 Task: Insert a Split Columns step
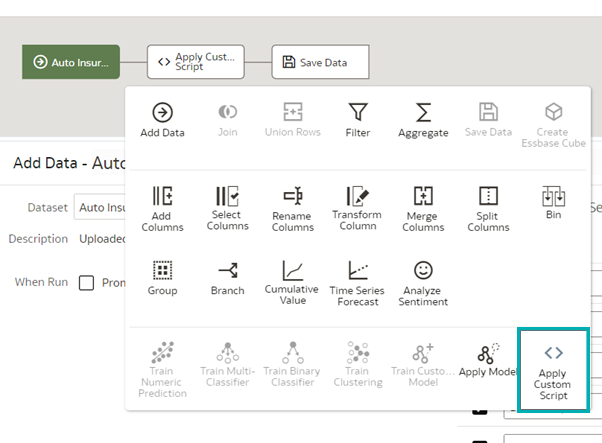pos(488,209)
